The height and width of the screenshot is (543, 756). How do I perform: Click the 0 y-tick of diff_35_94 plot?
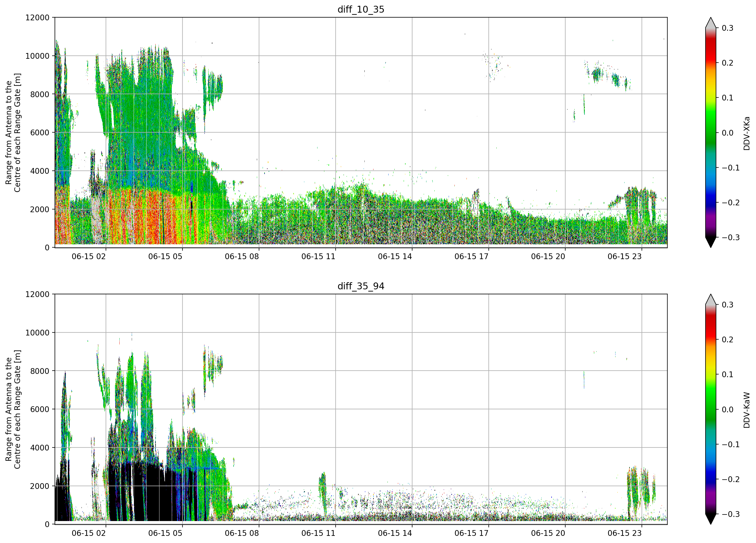47,525
